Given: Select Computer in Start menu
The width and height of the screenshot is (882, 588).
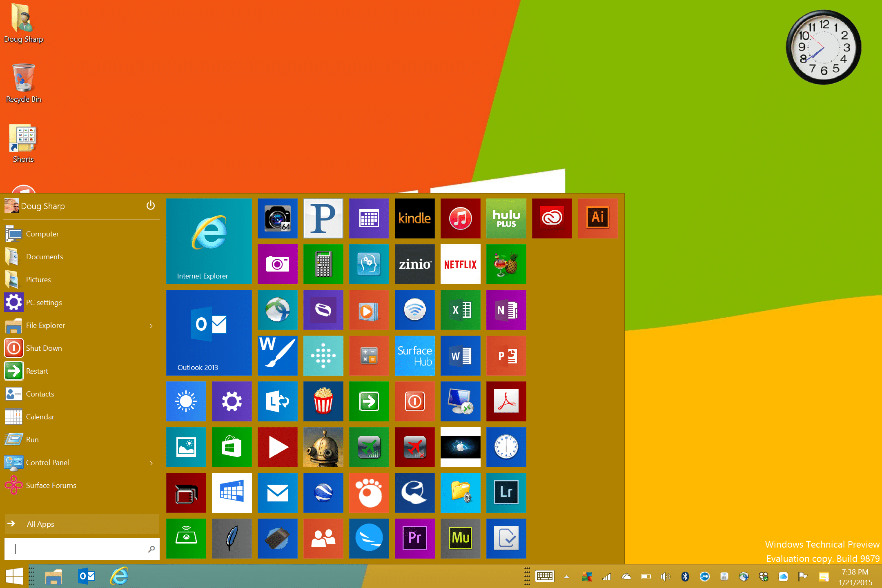Looking at the screenshot, I should pos(82,234).
